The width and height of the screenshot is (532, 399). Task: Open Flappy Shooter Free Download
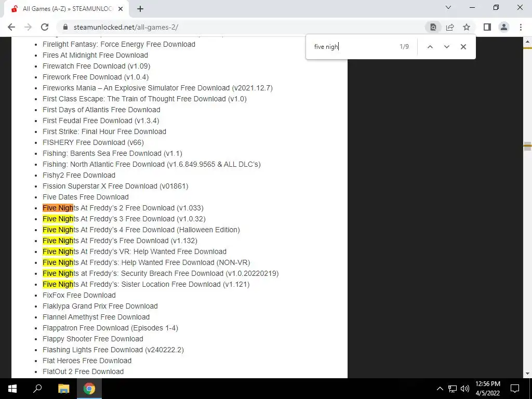[x=93, y=339]
